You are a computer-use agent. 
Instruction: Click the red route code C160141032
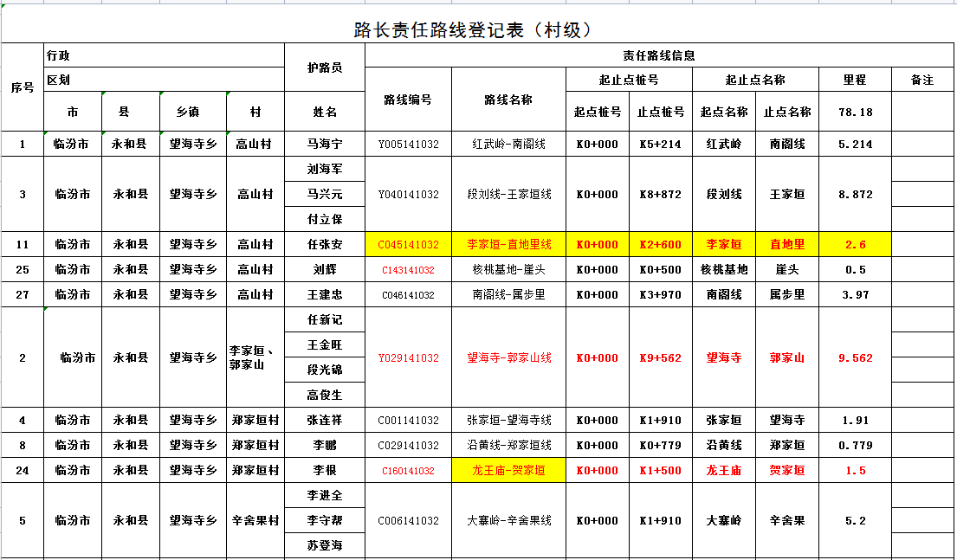[408, 471]
